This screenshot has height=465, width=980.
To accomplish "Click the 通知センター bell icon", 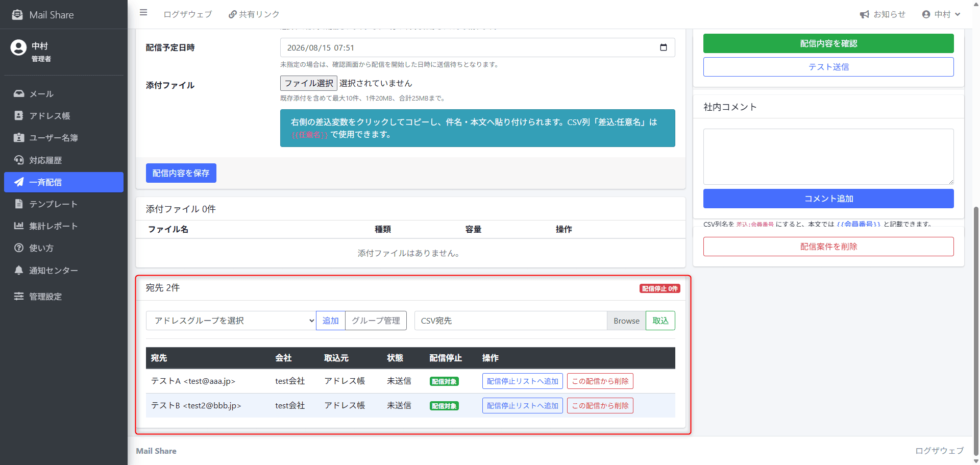I will tap(19, 270).
